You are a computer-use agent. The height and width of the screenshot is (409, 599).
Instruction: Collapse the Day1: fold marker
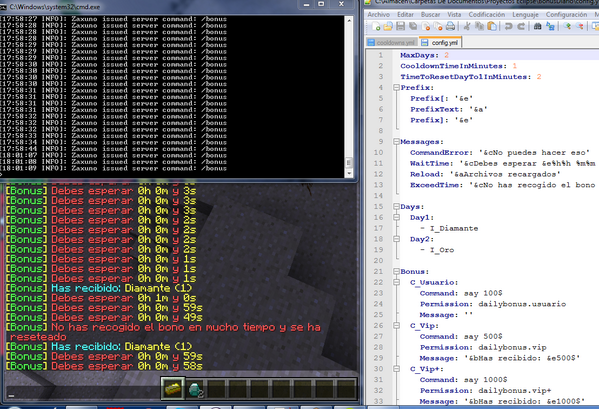(396, 217)
